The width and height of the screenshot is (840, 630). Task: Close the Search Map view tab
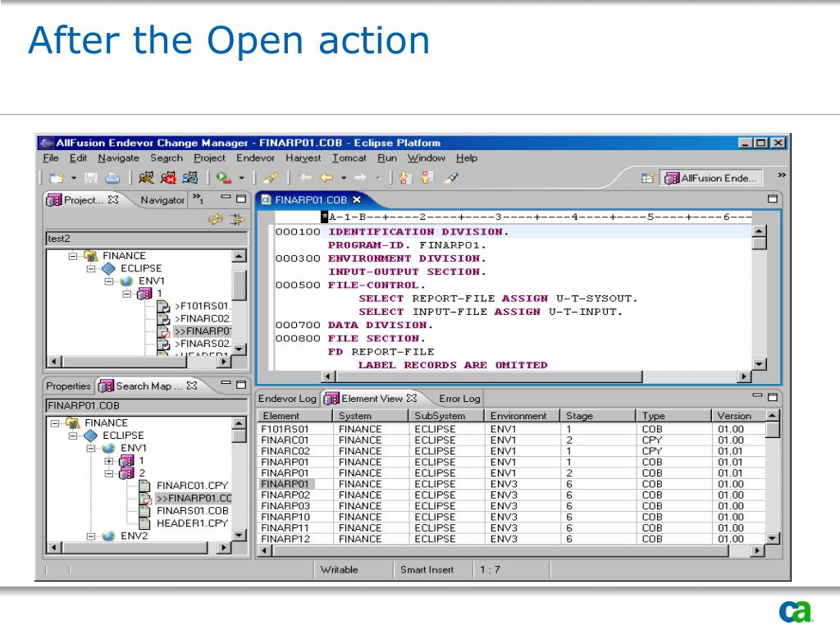[192, 386]
